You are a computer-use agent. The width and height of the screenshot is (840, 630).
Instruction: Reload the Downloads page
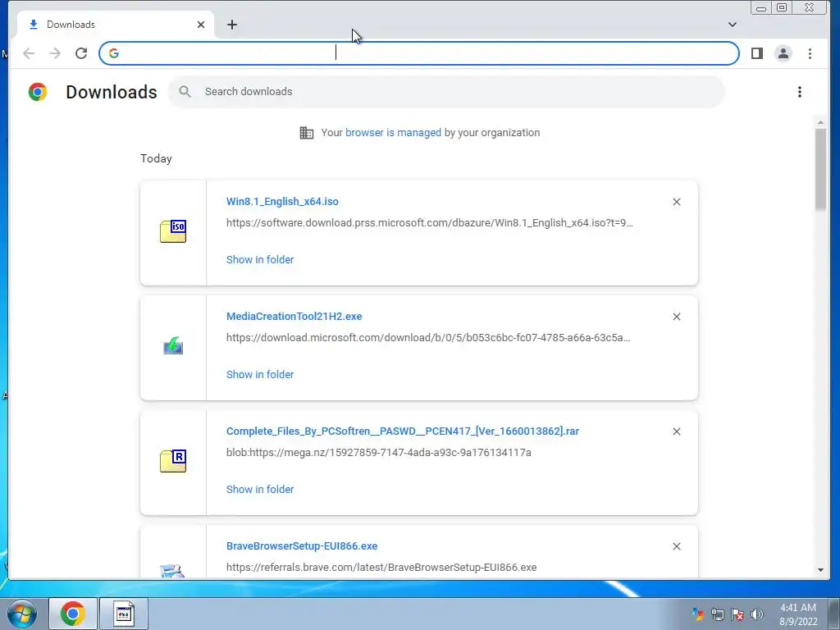coord(81,53)
